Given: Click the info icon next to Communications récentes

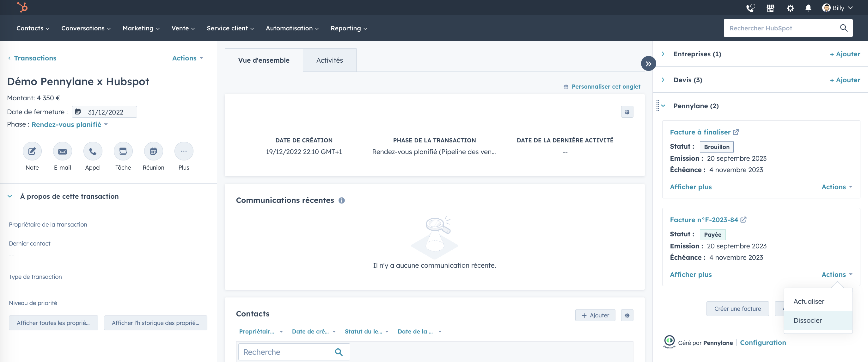Looking at the screenshot, I should (342, 200).
